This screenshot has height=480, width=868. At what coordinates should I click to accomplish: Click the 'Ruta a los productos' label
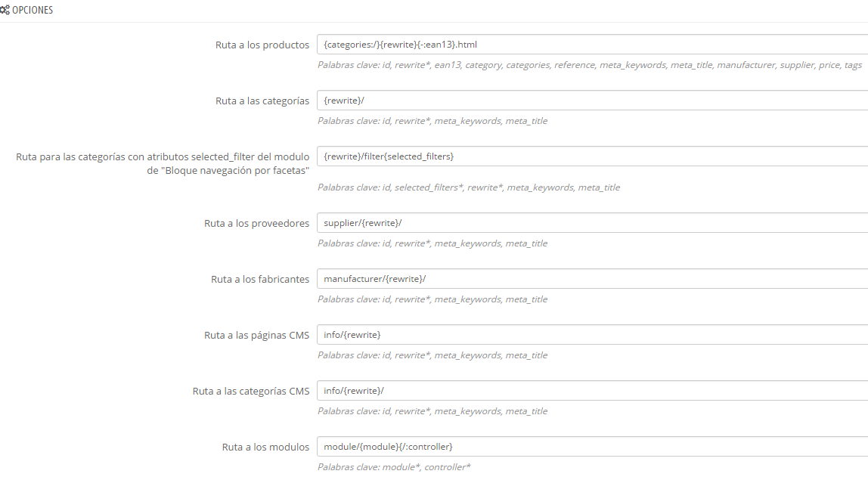(262, 45)
